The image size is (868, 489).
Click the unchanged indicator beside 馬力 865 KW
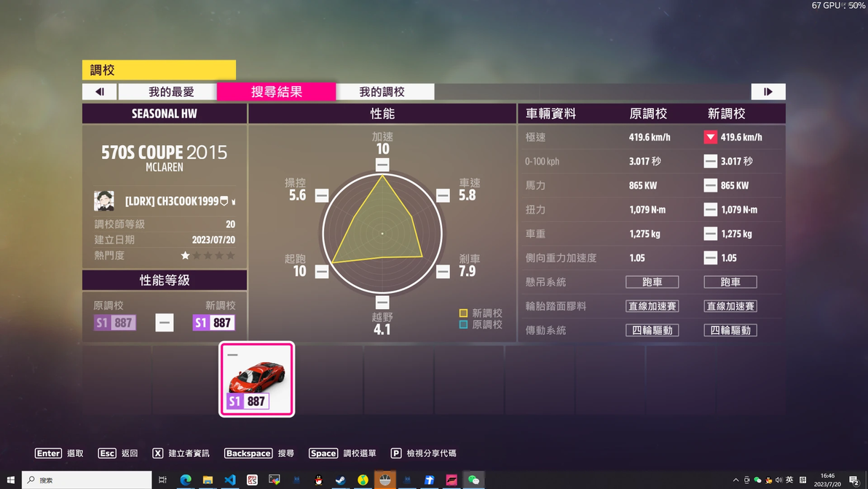point(710,186)
